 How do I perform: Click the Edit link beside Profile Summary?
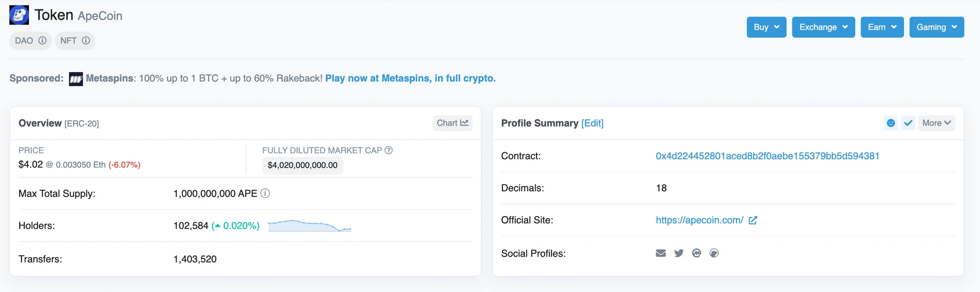[592, 123]
